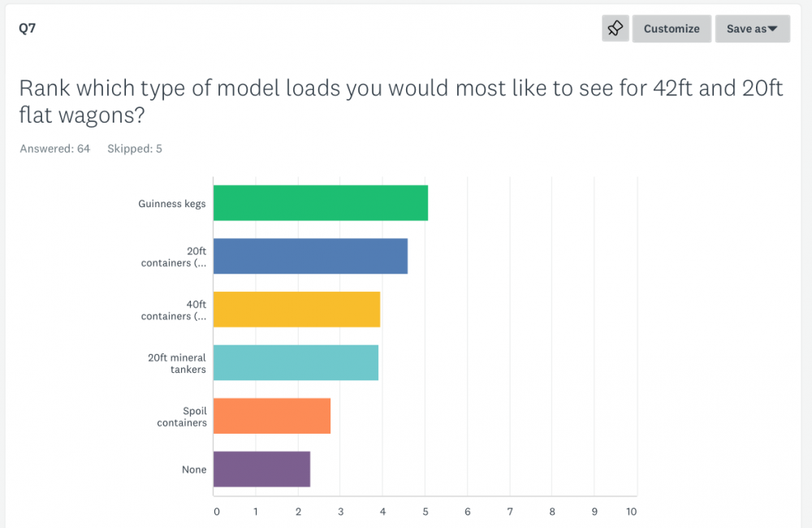This screenshot has width=812, height=528.
Task: Click the Skipped: 5 count text
Action: tap(135, 149)
